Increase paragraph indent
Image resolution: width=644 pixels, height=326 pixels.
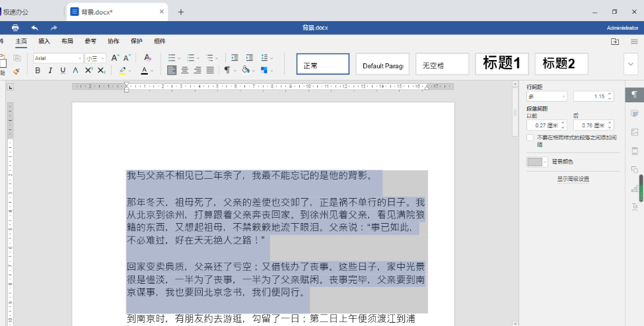click(249, 58)
